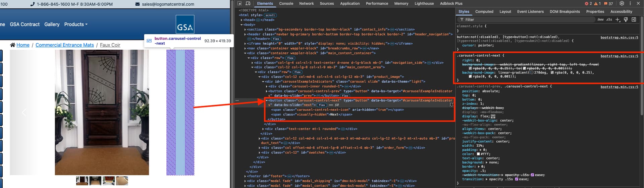This screenshot has width=644, height=188.
Task: Click the Commercial Entrance Mats breadcrumb link
Action: click(x=65, y=45)
